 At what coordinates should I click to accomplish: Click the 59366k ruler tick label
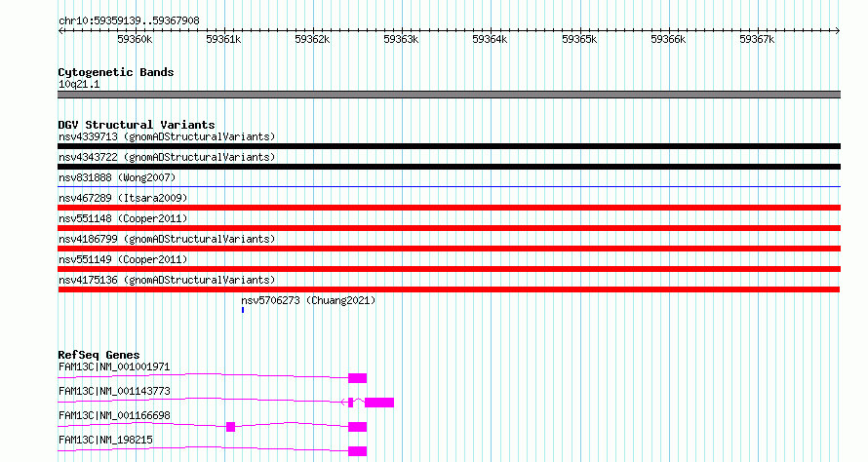tap(668, 40)
